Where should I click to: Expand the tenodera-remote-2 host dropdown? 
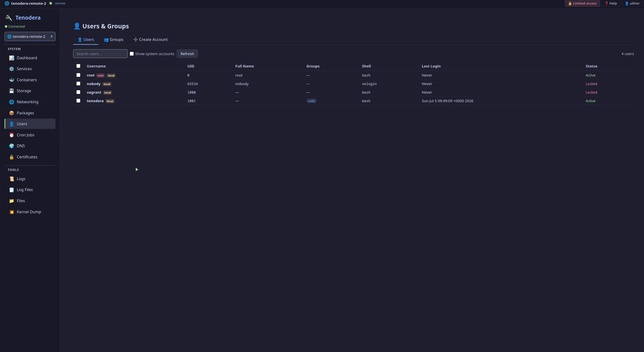30,37
